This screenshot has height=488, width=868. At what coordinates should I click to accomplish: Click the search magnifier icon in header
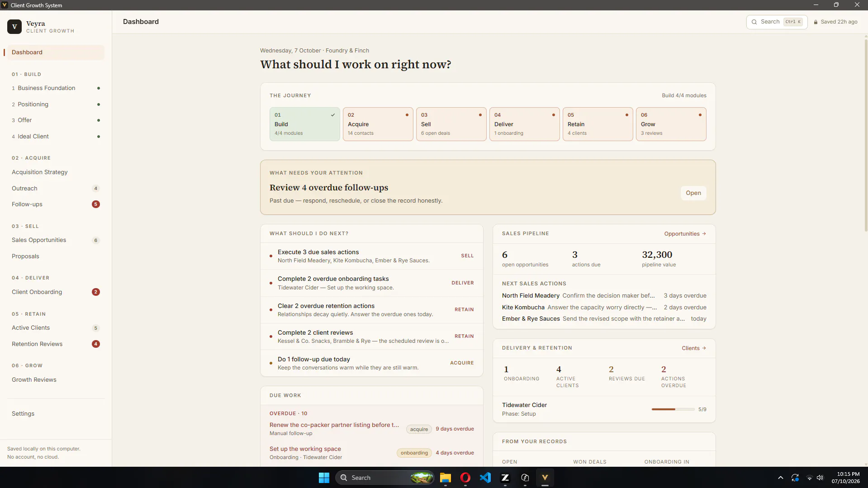pyautogui.click(x=754, y=22)
